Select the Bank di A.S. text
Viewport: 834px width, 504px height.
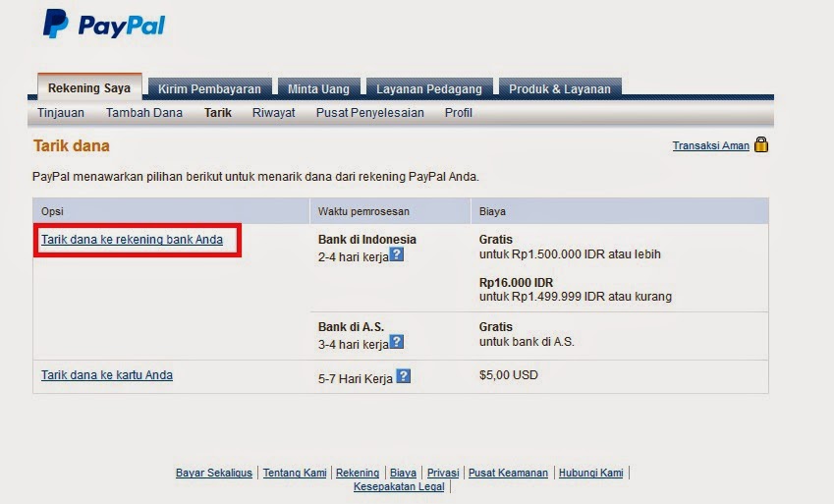(351, 327)
